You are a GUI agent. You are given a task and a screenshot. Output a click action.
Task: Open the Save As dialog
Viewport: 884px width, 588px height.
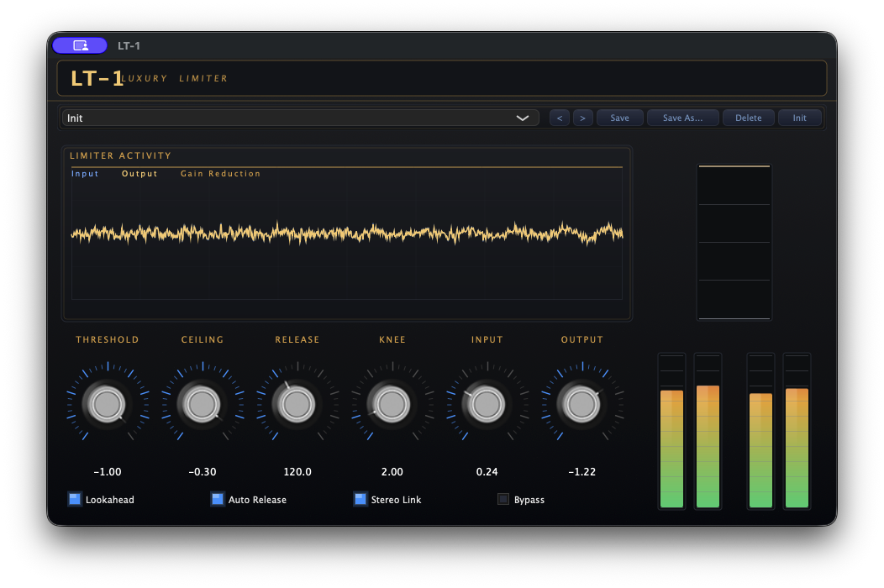[x=682, y=118]
